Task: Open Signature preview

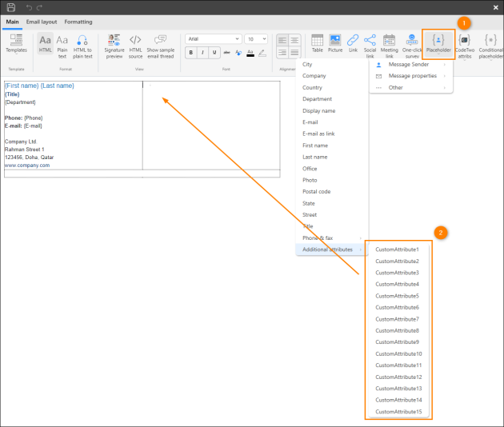Action: pyautogui.click(x=114, y=46)
